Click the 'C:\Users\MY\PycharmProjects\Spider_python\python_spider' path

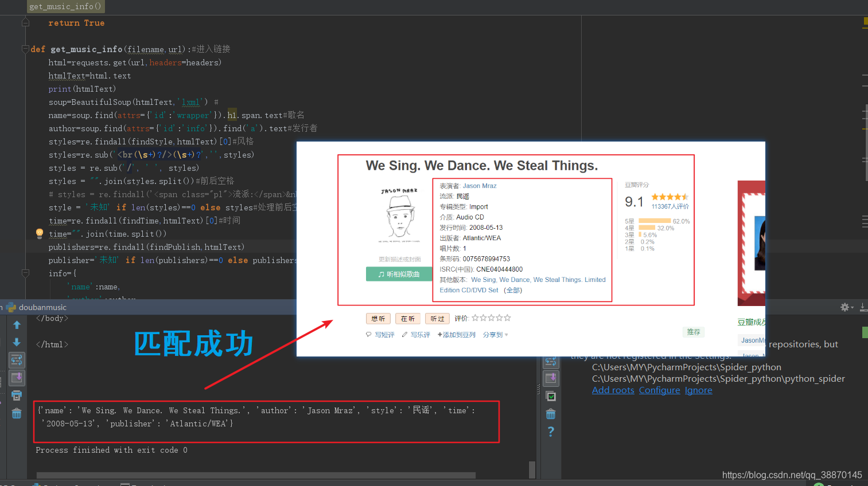[718, 379]
